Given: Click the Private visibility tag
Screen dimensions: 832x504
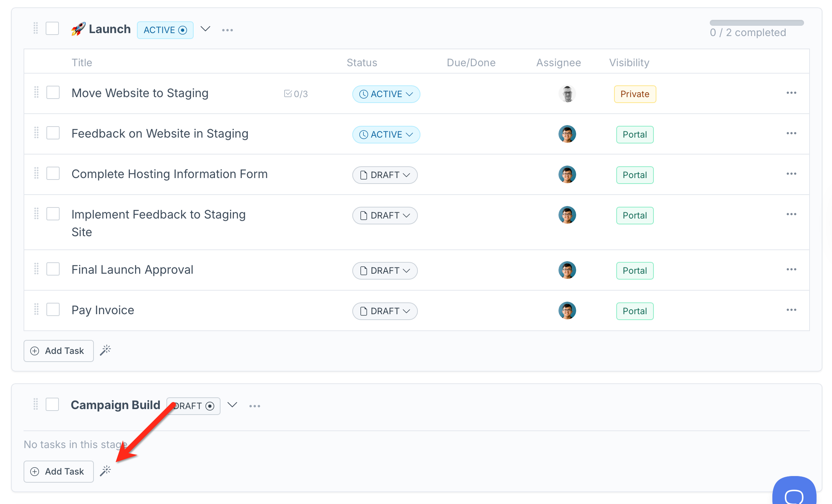Looking at the screenshot, I should [x=635, y=94].
